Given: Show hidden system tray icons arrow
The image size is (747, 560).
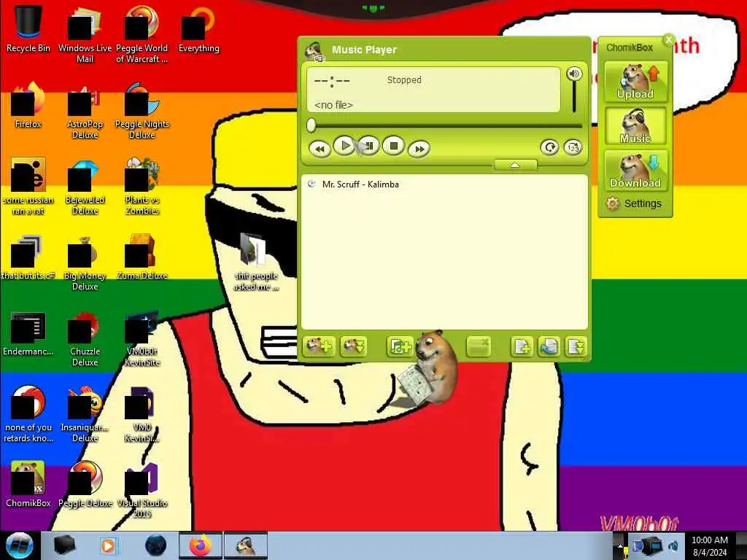Looking at the screenshot, I should [620, 545].
